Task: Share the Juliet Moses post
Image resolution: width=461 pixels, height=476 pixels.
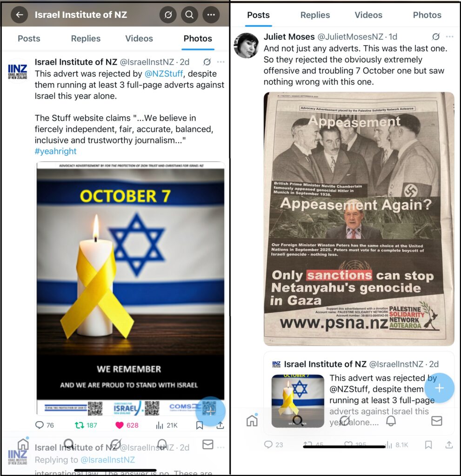Action: click(x=449, y=445)
